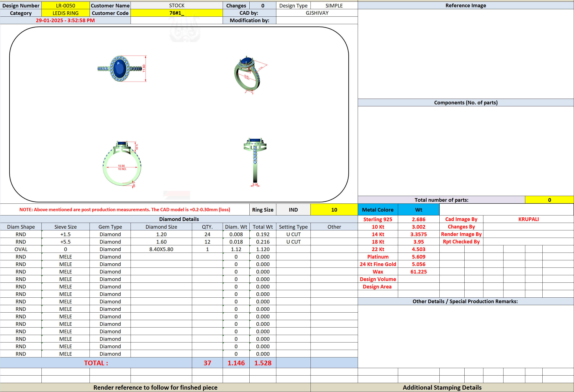Click the +5.5 sieve size cell
Image resolution: width=574 pixels, height=392 pixels.
65,242
